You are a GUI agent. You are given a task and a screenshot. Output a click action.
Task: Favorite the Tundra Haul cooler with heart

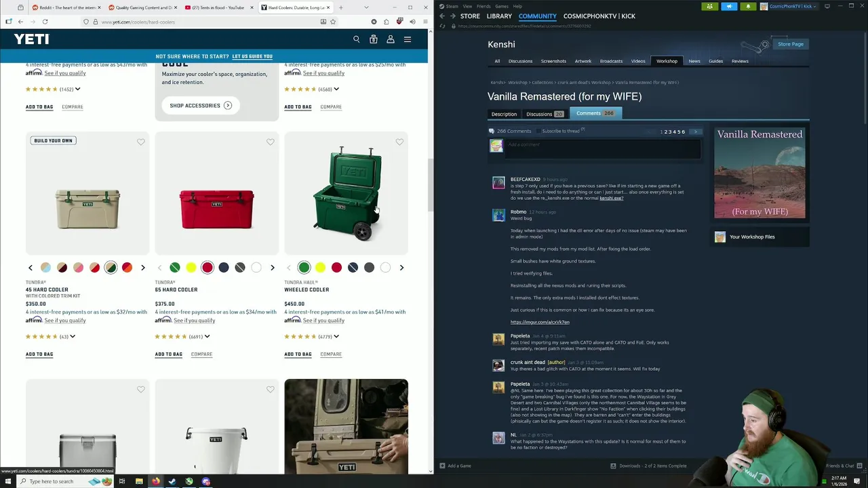coord(399,142)
